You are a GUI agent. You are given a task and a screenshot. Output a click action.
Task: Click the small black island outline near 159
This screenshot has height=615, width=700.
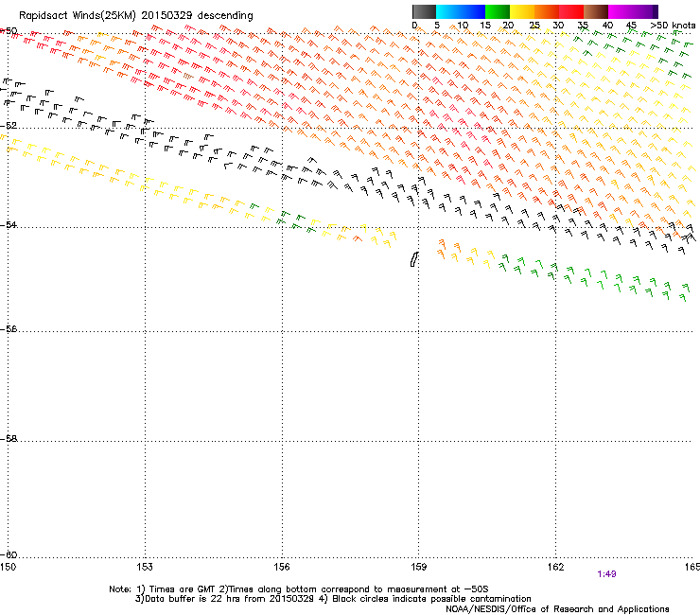[414, 259]
